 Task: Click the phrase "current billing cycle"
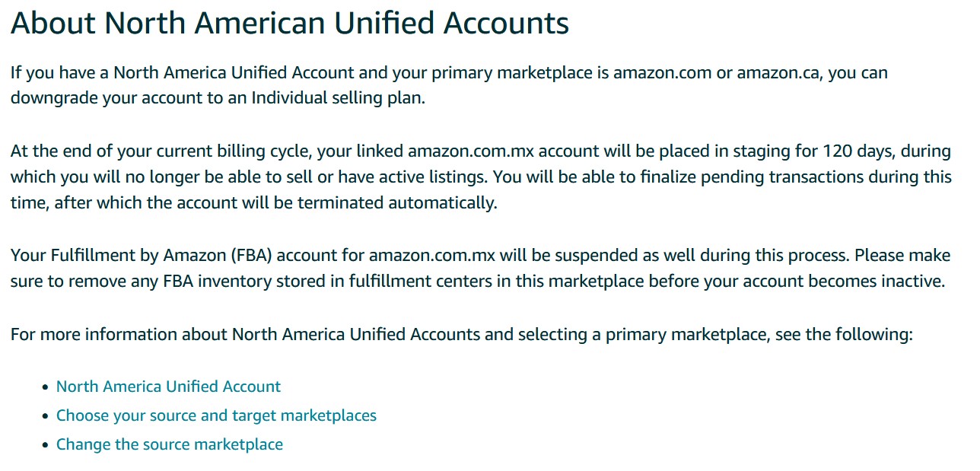click(x=234, y=151)
